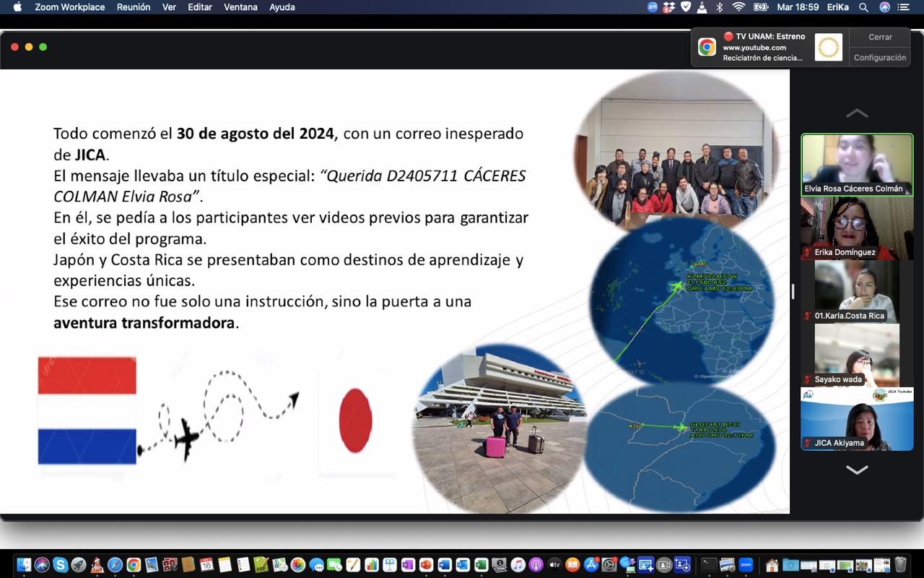Image resolution: width=924 pixels, height=578 pixels.
Task: Click the Dropbox menu bar icon
Action: coord(669,7)
